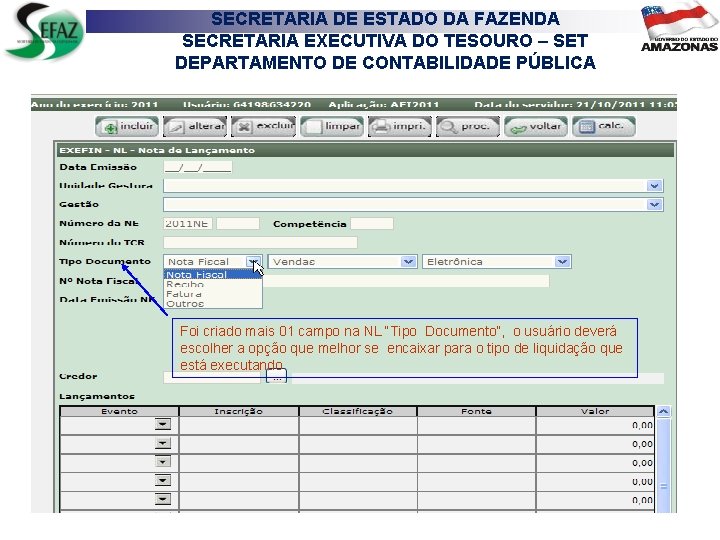Click the EXEFIN - NL - Nota de Lançamento title
The height and width of the screenshot is (540, 720).
157,150
